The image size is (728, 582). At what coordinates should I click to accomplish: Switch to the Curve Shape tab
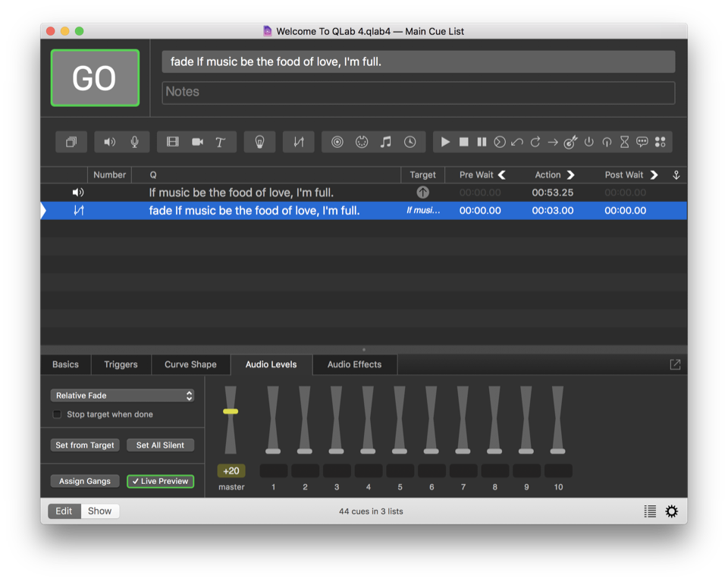click(x=190, y=364)
